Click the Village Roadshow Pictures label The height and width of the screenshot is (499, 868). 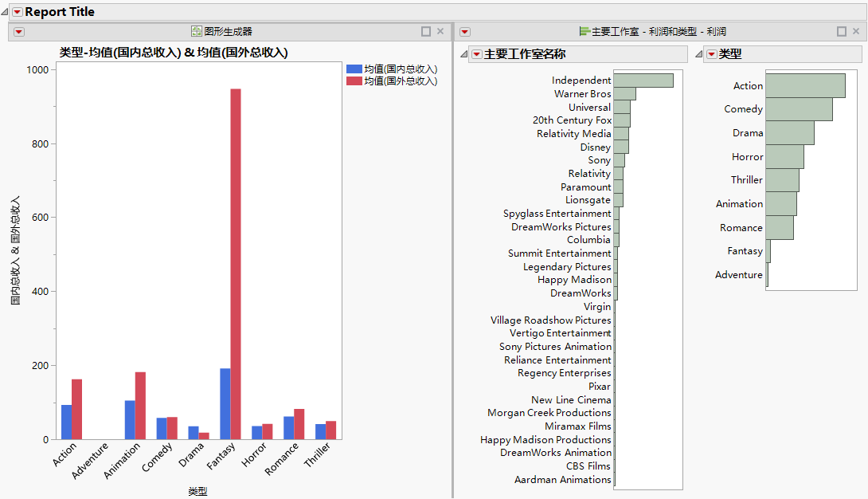tap(550, 320)
